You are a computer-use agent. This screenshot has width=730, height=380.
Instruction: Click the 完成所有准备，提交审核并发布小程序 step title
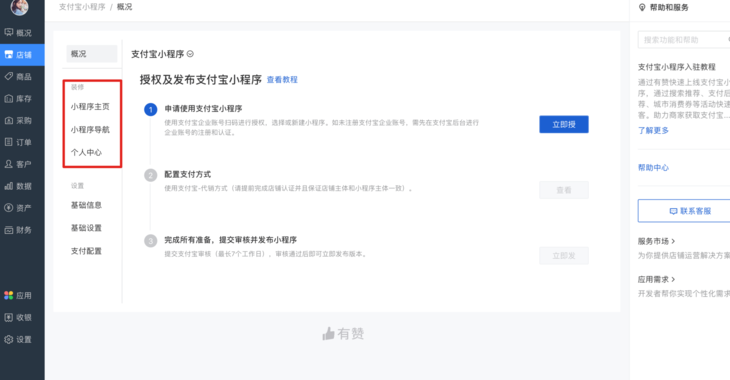point(230,240)
